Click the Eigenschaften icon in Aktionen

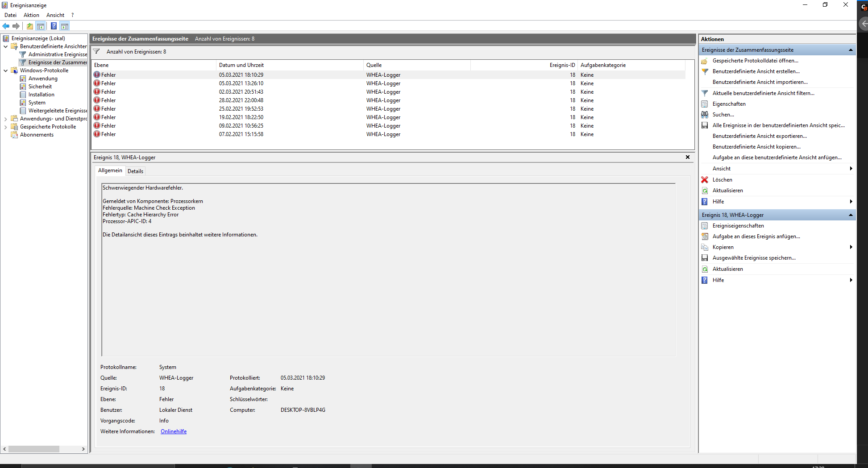[x=705, y=104]
